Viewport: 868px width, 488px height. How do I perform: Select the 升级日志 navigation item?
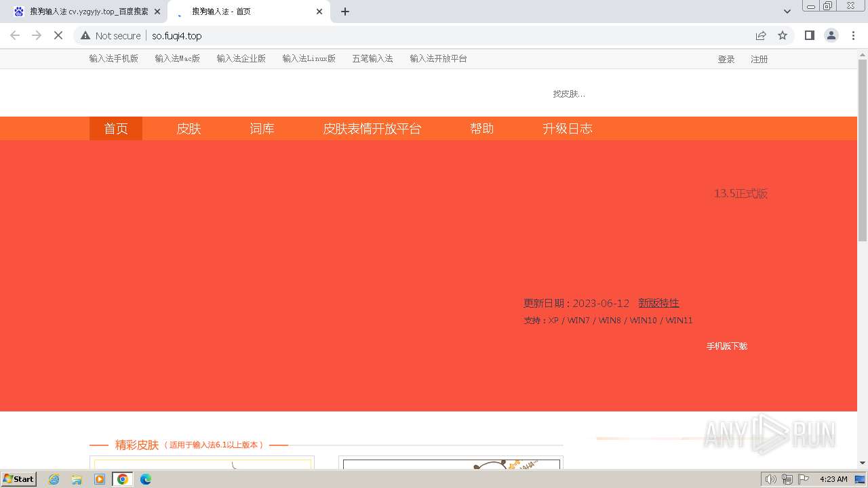click(x=567, y=129)
